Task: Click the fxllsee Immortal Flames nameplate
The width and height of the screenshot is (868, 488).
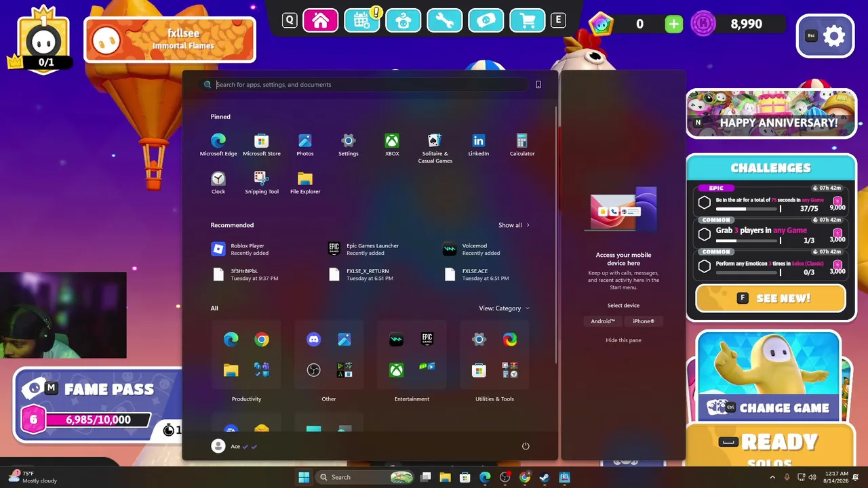Action: [170, 39]
